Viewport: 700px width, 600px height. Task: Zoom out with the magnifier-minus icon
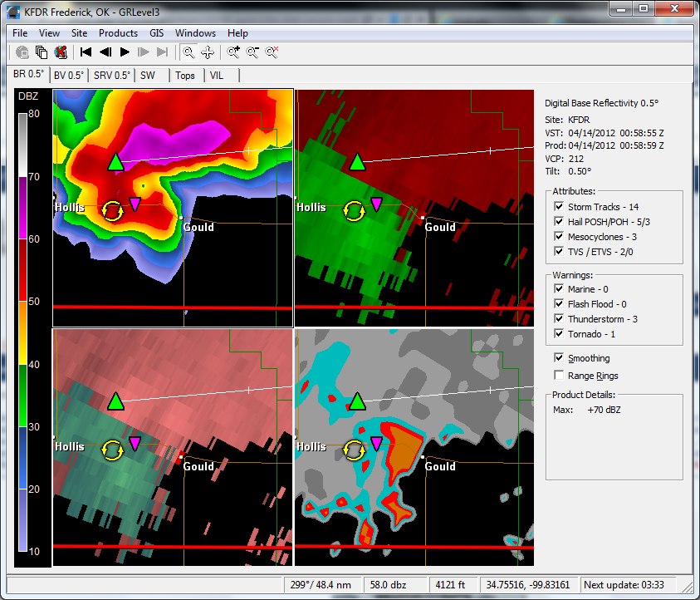coord(252,52)
